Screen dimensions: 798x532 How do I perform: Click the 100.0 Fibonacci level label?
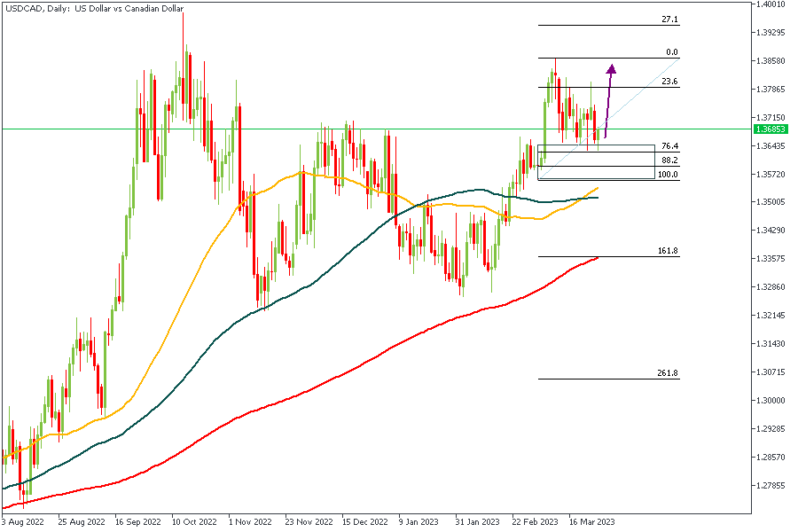click(x=668, y=175)
